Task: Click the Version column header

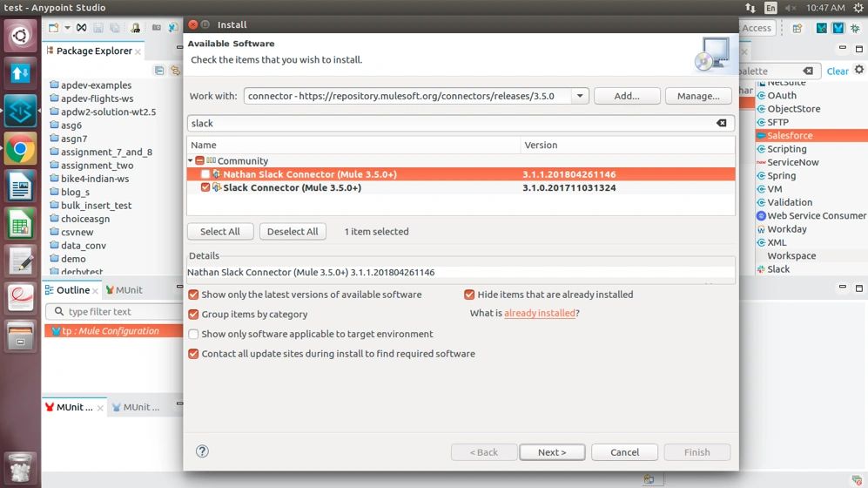Action: pyautogui.click(x=627, y=146)
